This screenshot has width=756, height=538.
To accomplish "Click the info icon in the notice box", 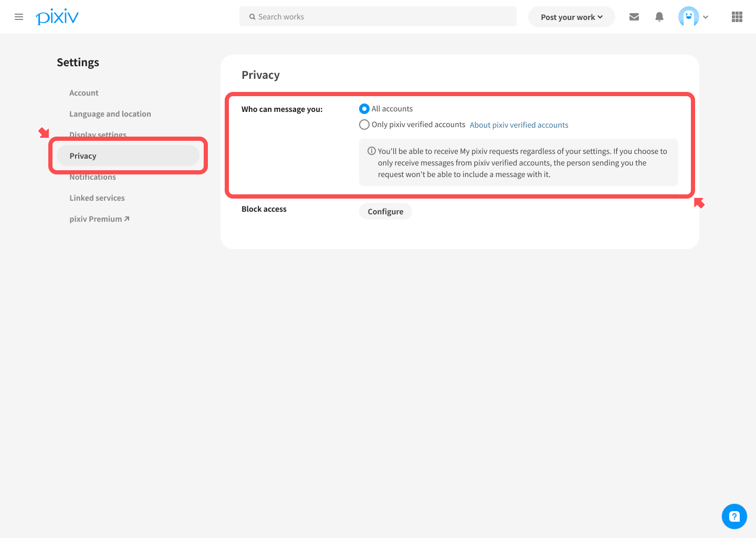I will point(372,151).
